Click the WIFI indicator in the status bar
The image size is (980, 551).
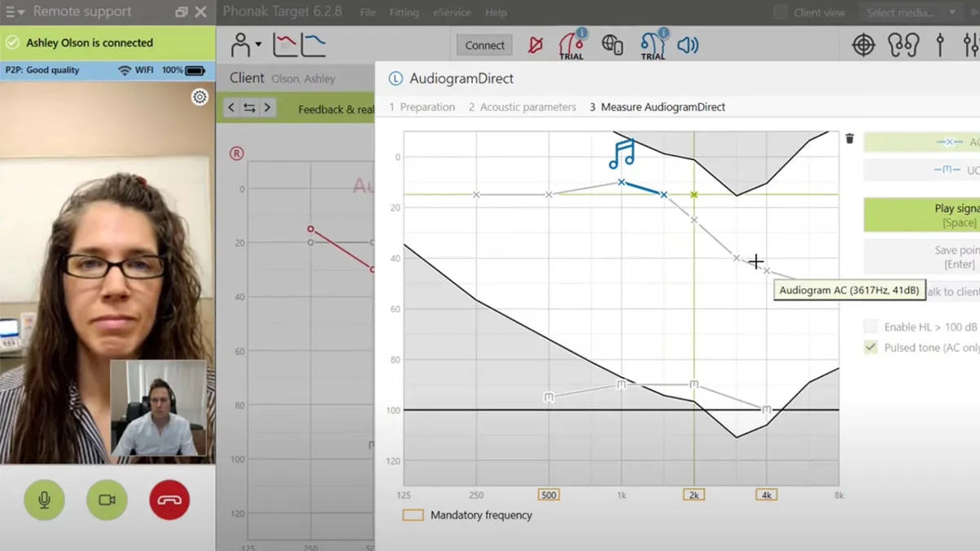136,70
